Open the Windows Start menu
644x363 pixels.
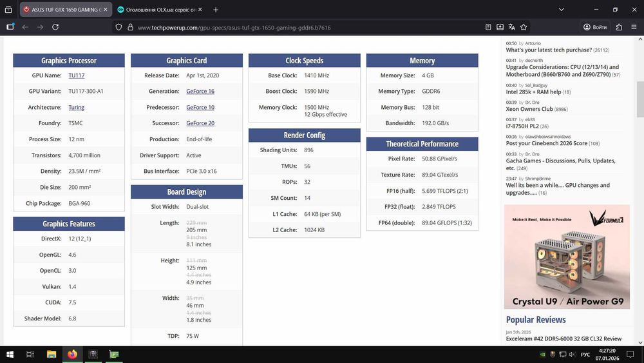click(10, 355)
